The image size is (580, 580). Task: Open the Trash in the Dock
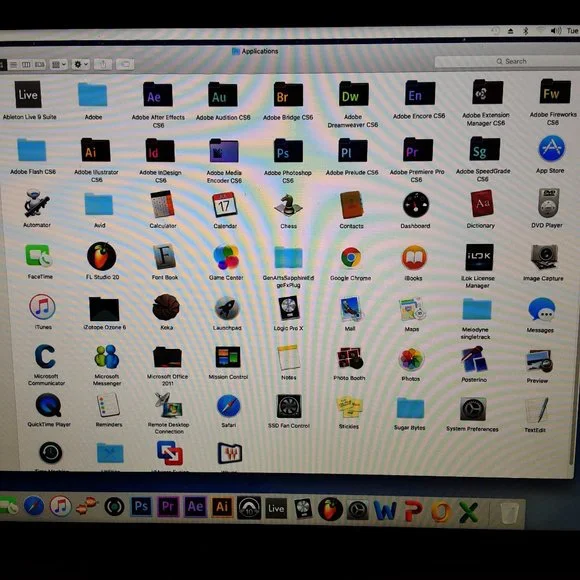[509, 513]
